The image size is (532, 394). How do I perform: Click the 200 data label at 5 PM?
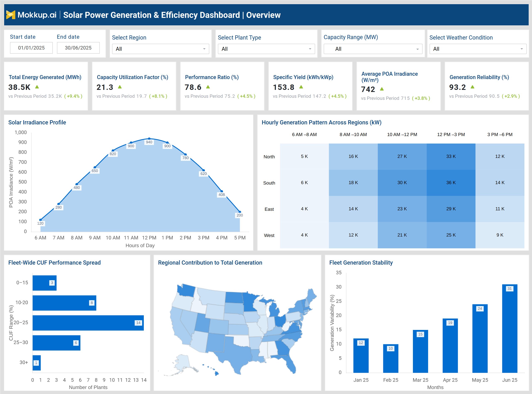point(240,215)
